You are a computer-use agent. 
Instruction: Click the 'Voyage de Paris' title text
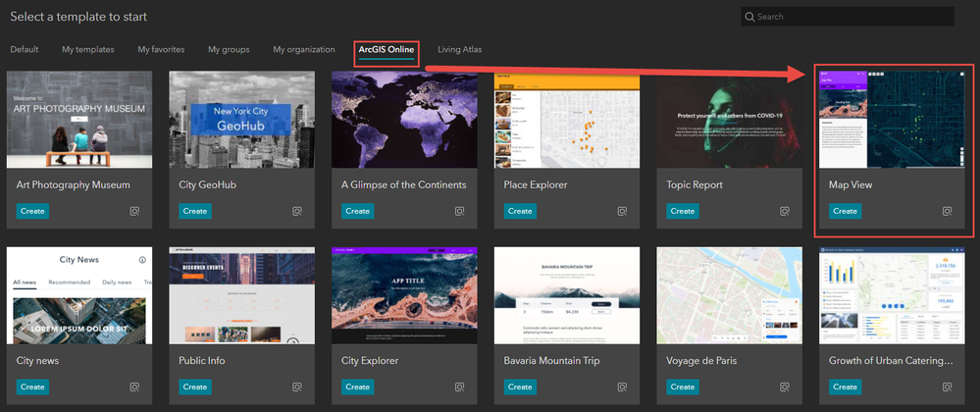click(x=701, y=361)
